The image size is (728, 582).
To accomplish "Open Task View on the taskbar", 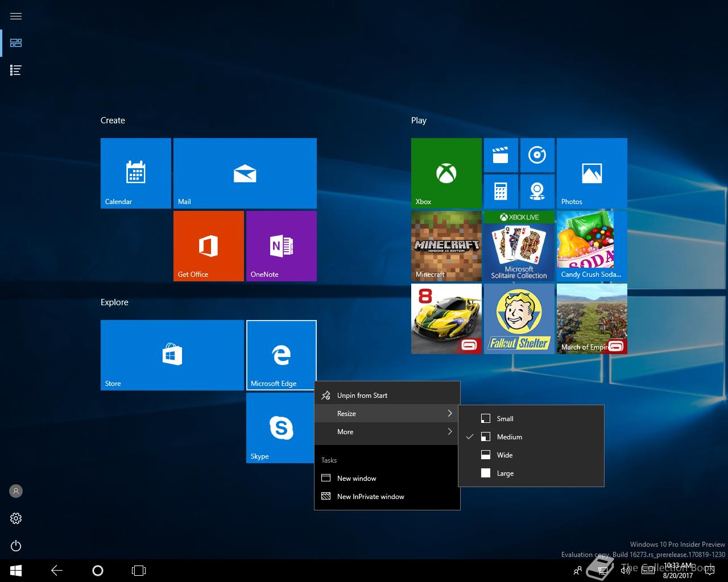I will 139,570.
